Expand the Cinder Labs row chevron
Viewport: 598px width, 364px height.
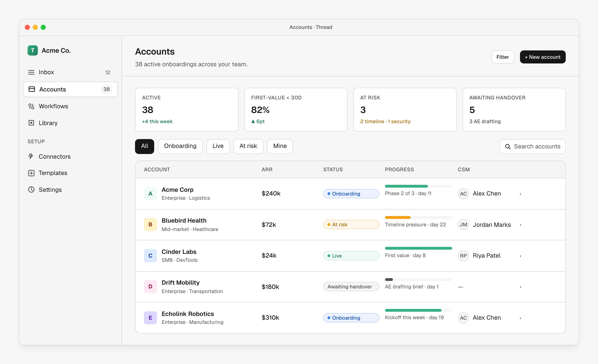pos(520,256)
